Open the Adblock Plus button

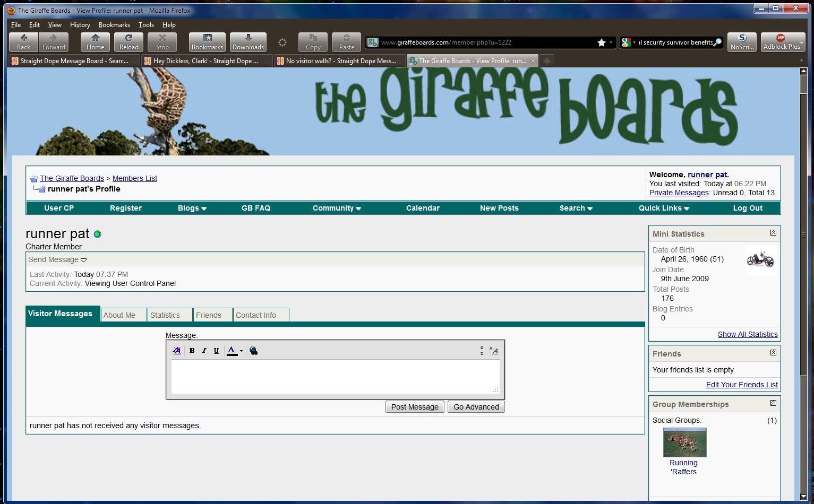point(782,42)
